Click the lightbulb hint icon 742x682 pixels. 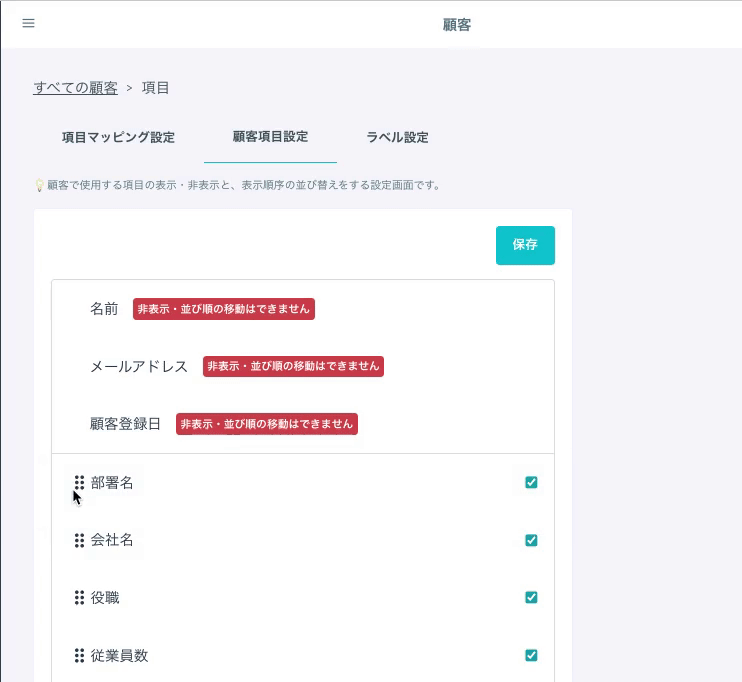tap(40, 185)
